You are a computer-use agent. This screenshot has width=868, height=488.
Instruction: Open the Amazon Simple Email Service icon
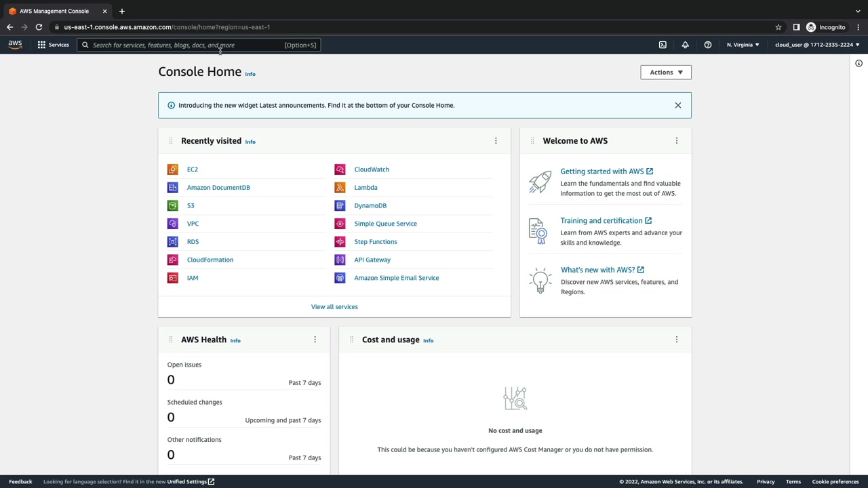pyautogui.click(x=340, y=278)
